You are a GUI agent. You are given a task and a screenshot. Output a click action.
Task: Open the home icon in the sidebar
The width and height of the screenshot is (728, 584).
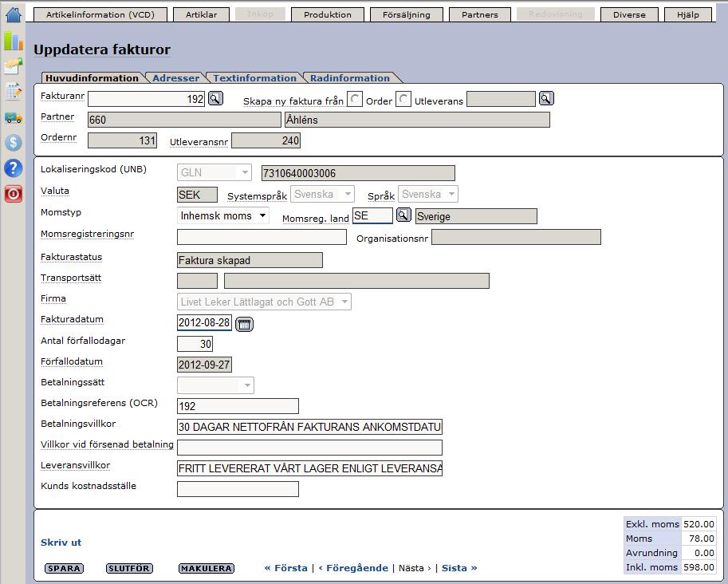(x=13, y=14)
